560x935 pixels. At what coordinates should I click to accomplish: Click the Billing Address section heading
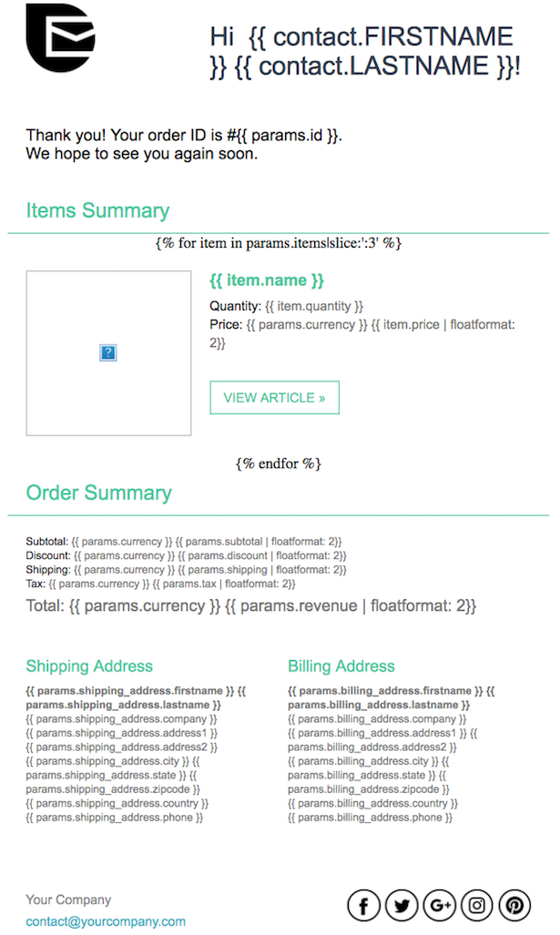click(x=341, y=666)
